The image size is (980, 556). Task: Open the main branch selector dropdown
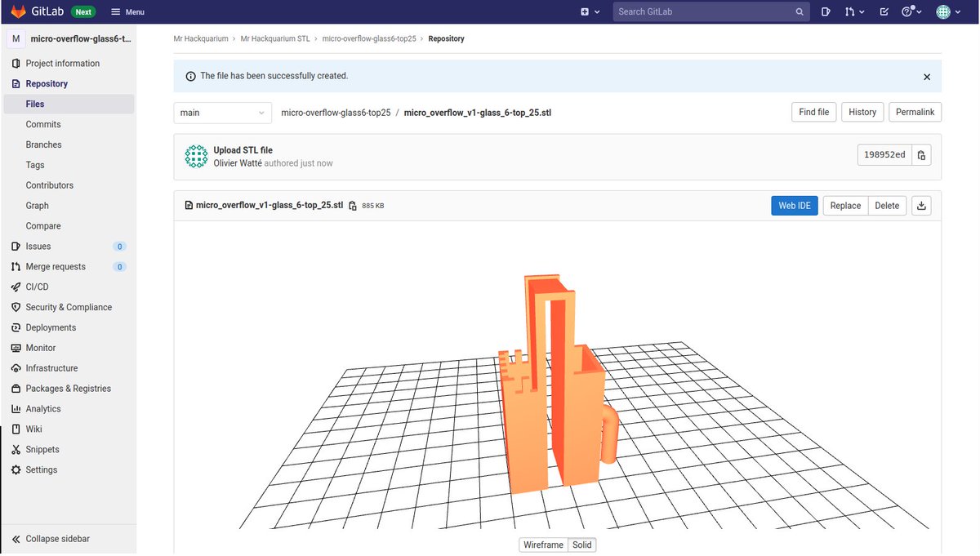pos(222,113)
